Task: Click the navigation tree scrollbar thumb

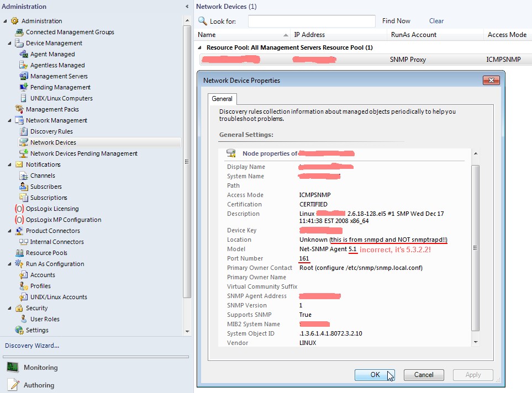Action: pos(187,162)
